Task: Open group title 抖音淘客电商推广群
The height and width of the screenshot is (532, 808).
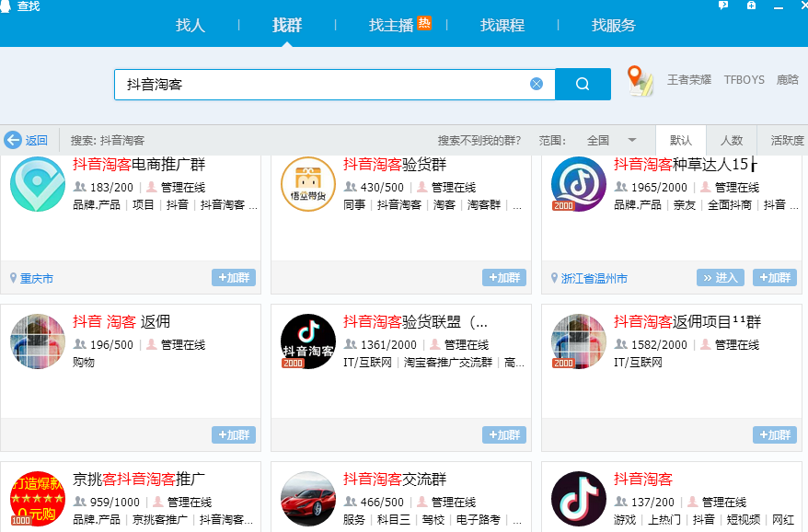Action: (x=139, y=165)
